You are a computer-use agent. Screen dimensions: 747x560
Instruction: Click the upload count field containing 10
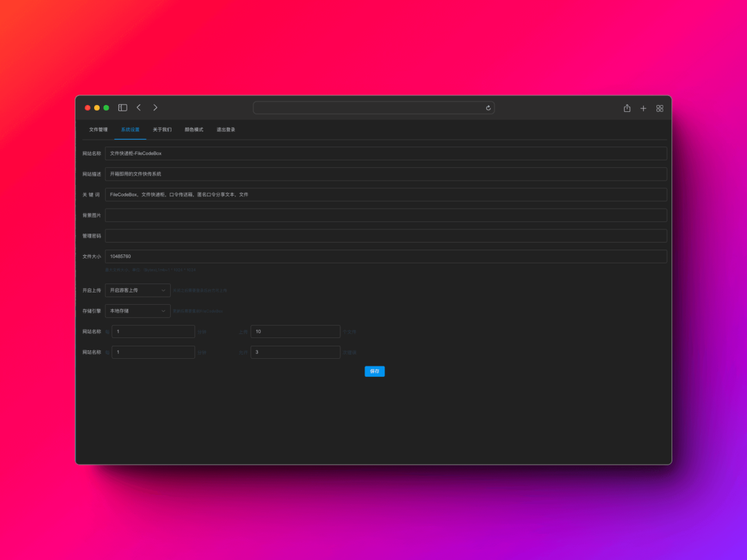pyautogui.click(x=295, y=331)
